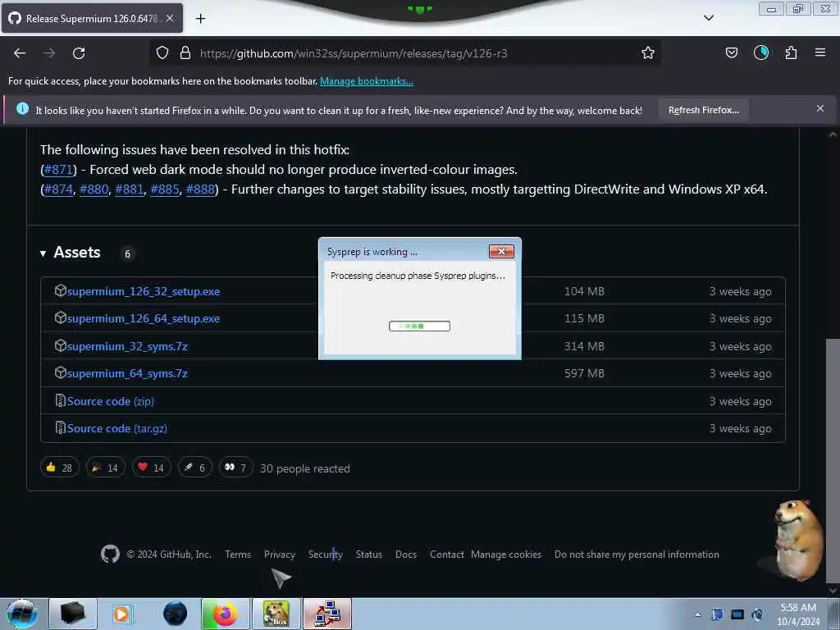Open the Security footer link
Screen dimensions: 840x630
[325, 555]
